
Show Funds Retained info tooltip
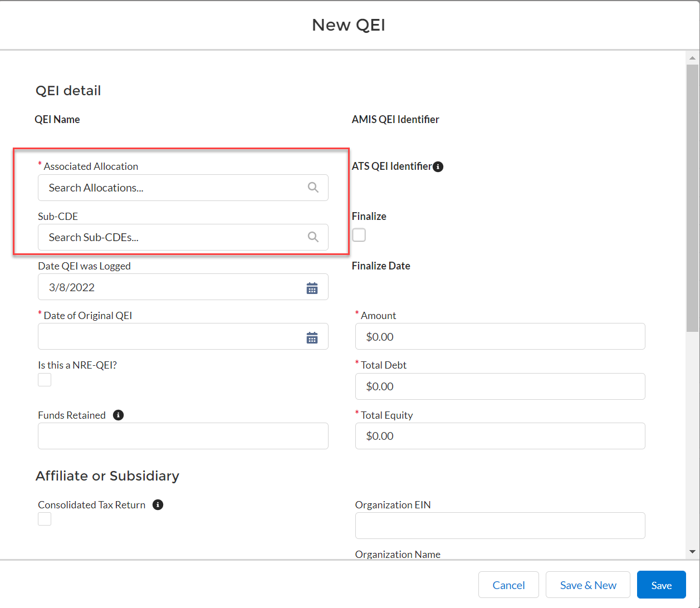[118, 415]
